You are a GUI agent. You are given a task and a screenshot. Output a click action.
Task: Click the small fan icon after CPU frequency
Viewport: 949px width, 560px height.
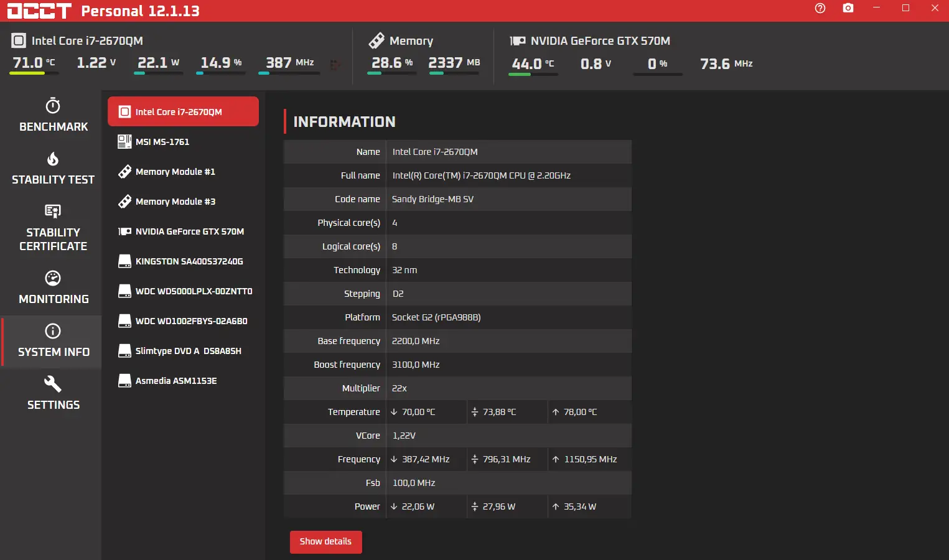point(335,64)
